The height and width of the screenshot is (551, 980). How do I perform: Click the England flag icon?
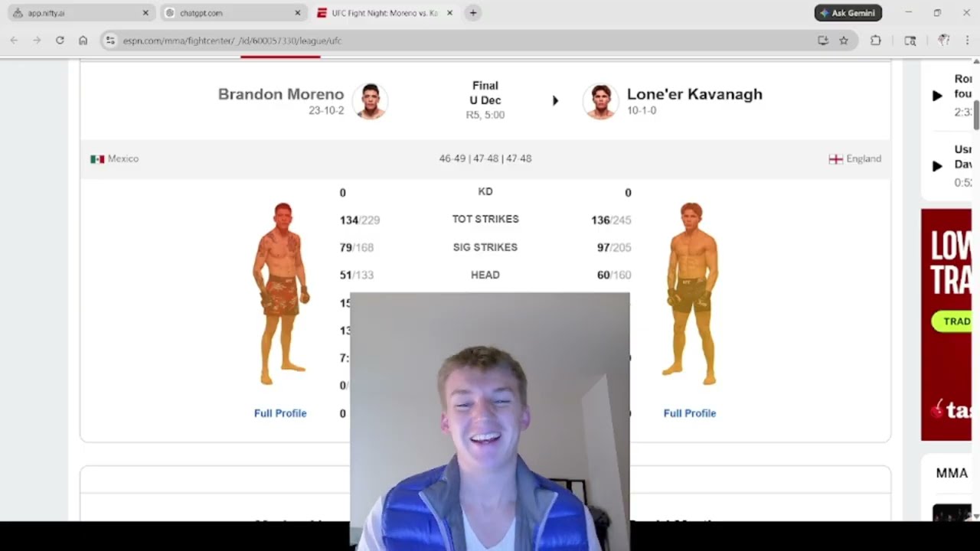pyautogui.click(x=836, y=159)
